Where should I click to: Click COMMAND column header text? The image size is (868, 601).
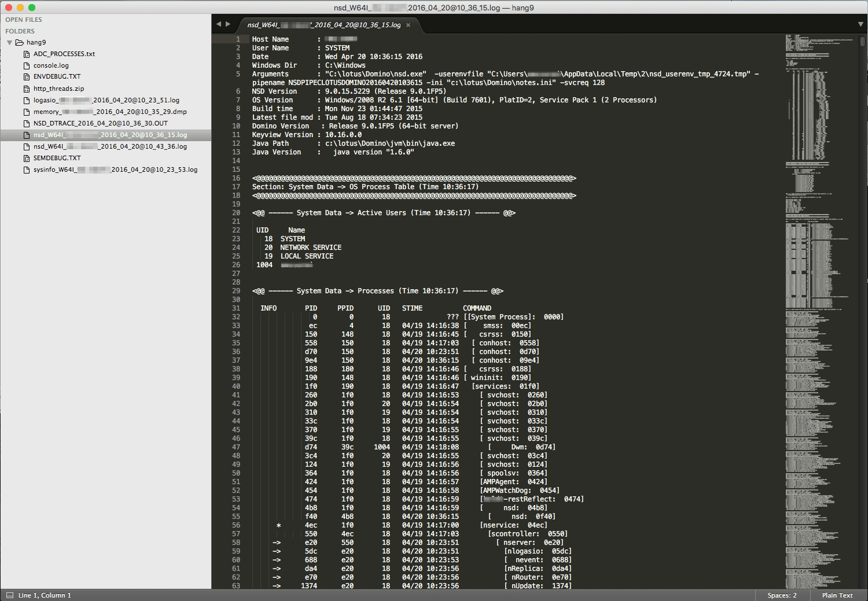pyautogui.click(x=477, y=308)
